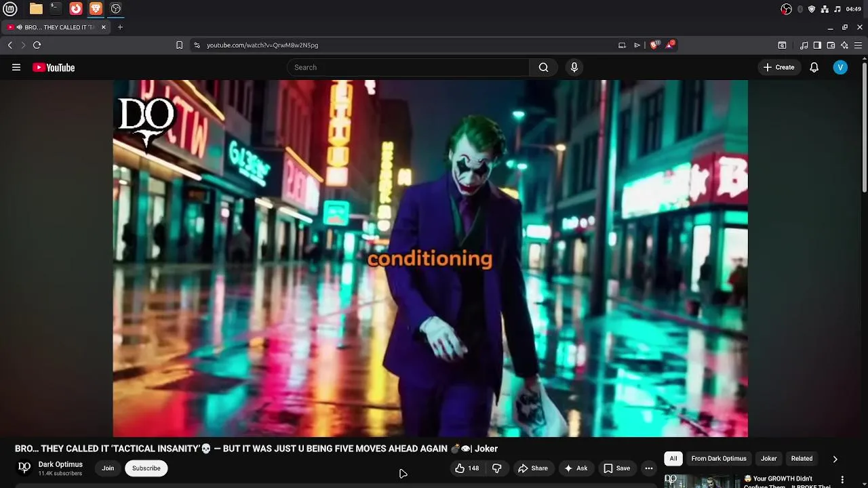Open the Create button
868x488 pixels.
pyautogui.click(x=778, y=67)
